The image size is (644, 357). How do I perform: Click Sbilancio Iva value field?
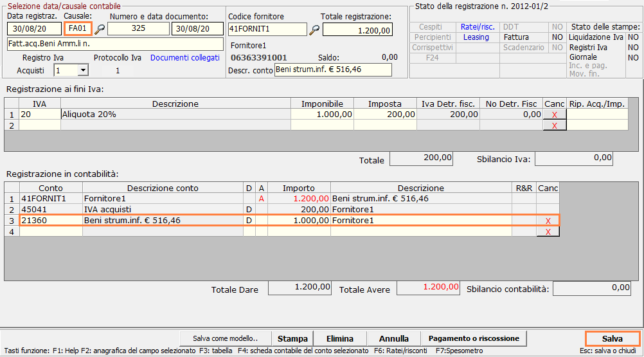click(x=574, y=159)
